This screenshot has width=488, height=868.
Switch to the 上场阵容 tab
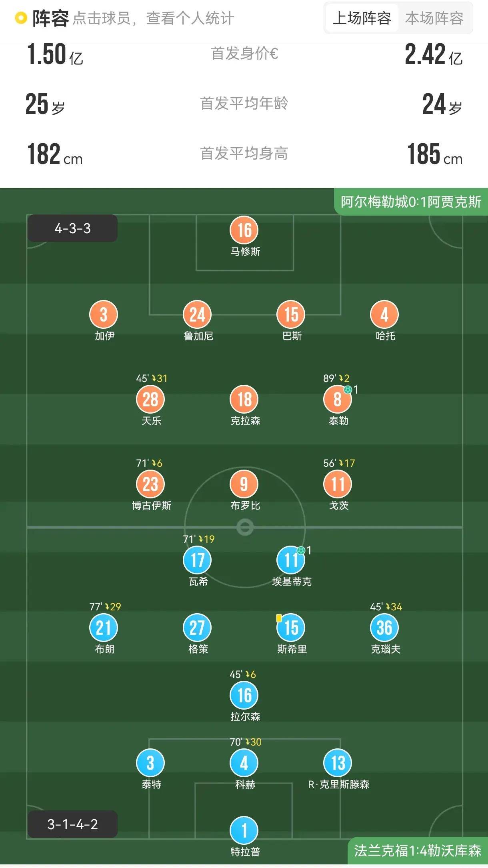point(362,18)
